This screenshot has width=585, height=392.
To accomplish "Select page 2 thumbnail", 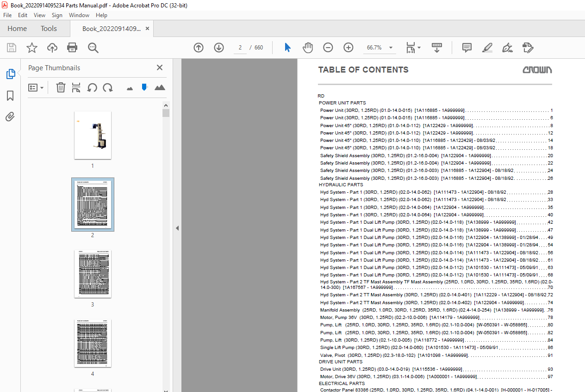I will point(93,204).
